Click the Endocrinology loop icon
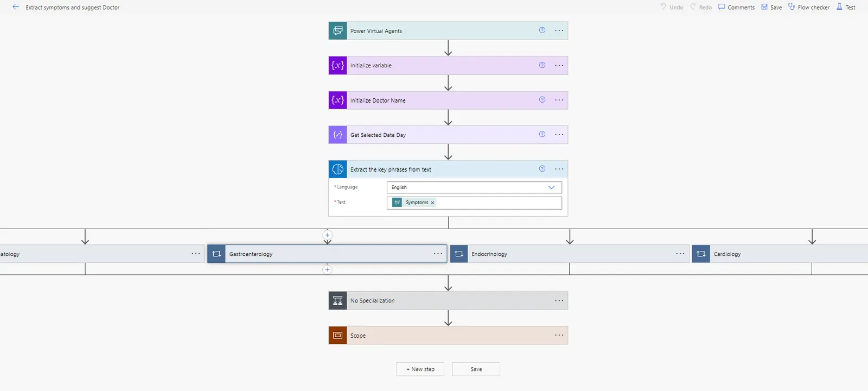The height and width of the screenshot is (391, 868). pos(459,254)
